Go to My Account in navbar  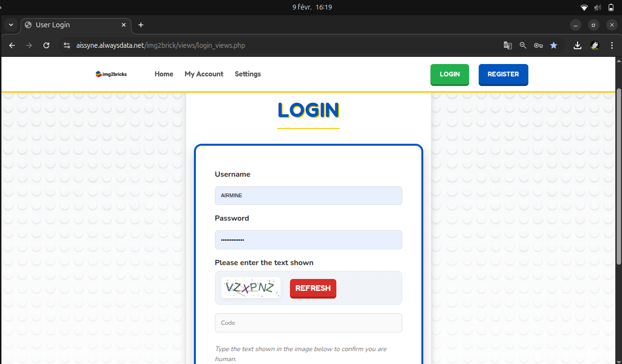[204, 74]
